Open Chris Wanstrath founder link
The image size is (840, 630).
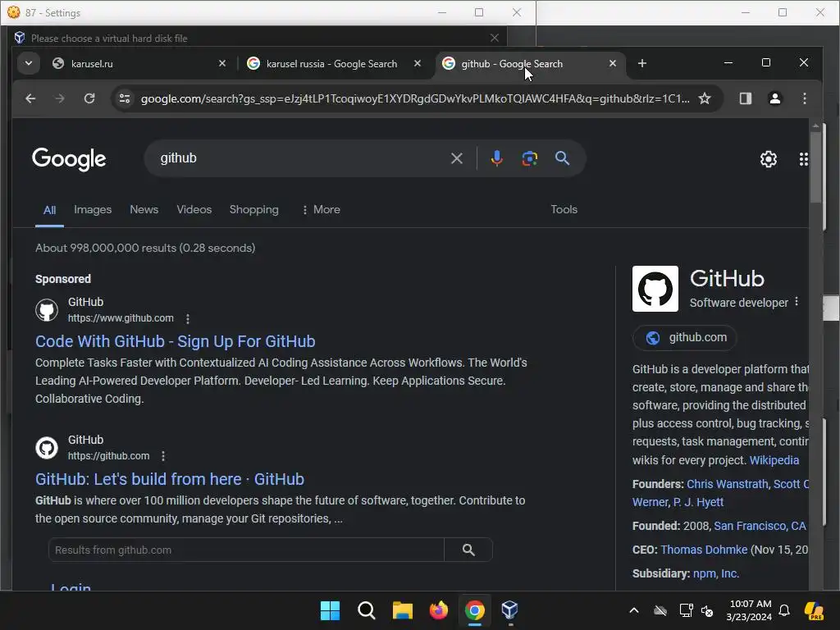[x=728, y=484]
